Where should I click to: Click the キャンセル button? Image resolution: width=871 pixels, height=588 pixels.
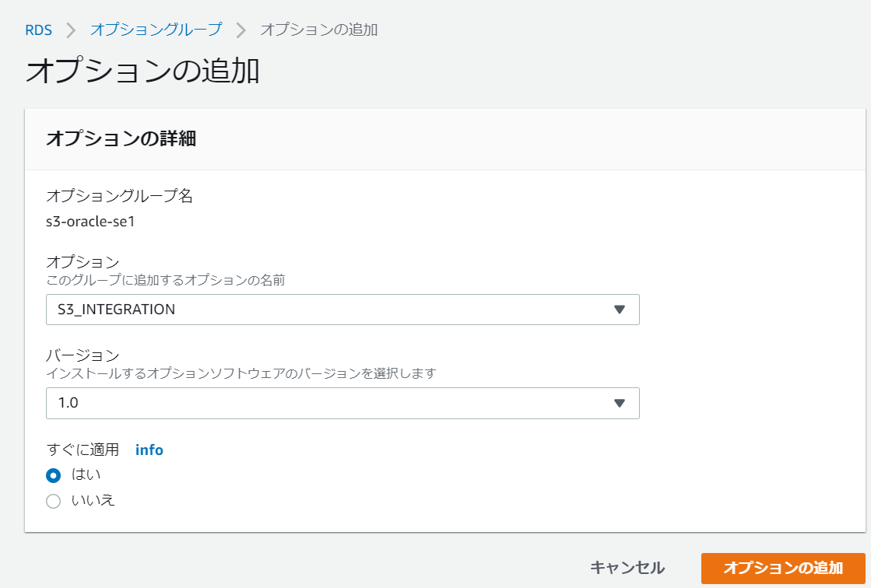627,568
